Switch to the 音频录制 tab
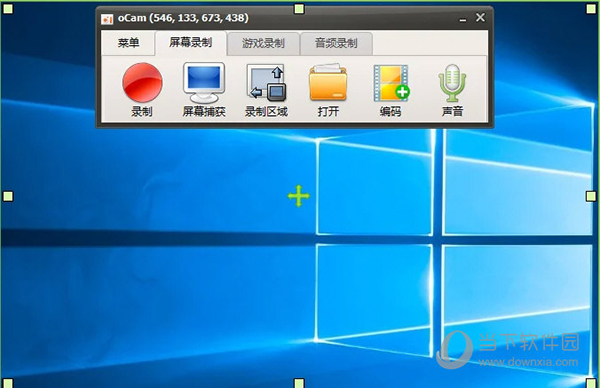The width and height of the screenshot is (600, 388). (x=336, y=43)
